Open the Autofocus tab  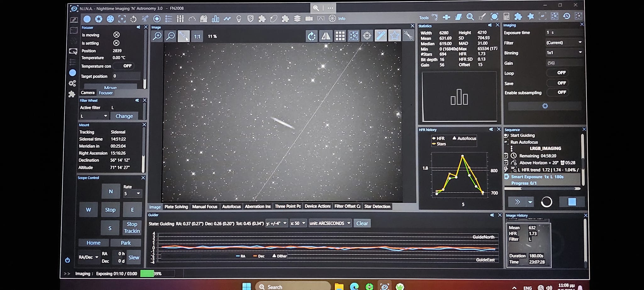231,207
